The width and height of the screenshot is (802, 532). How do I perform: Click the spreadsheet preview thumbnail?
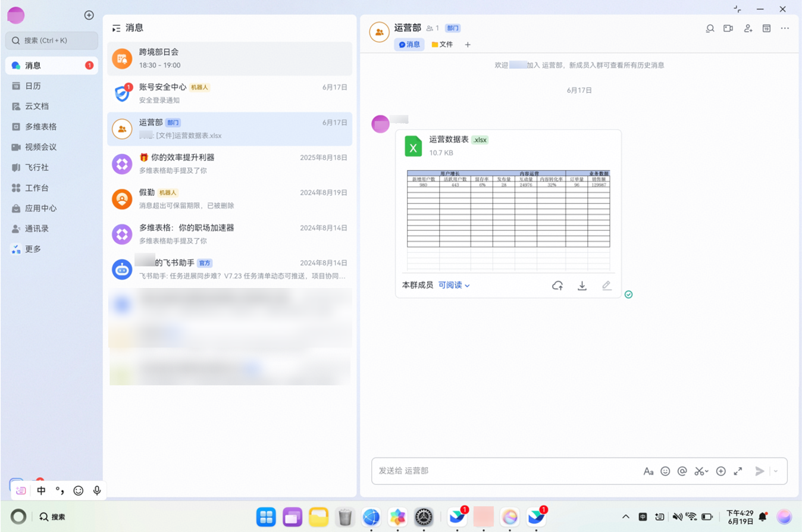point(509,220)
